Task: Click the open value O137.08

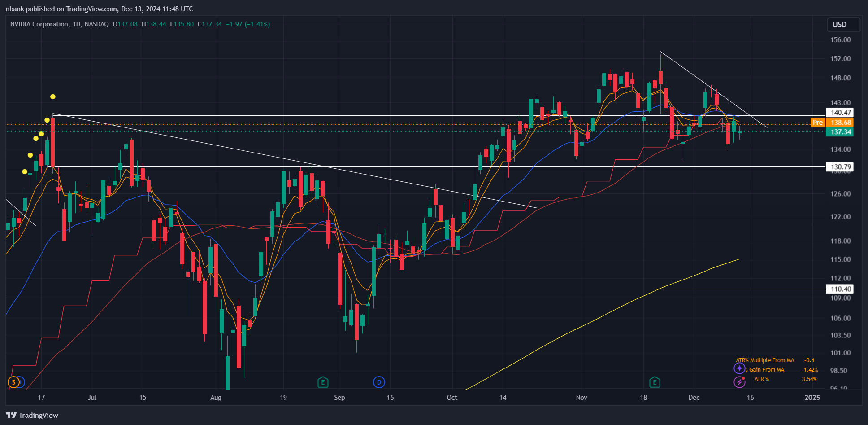Action: [x=125, y=24]
